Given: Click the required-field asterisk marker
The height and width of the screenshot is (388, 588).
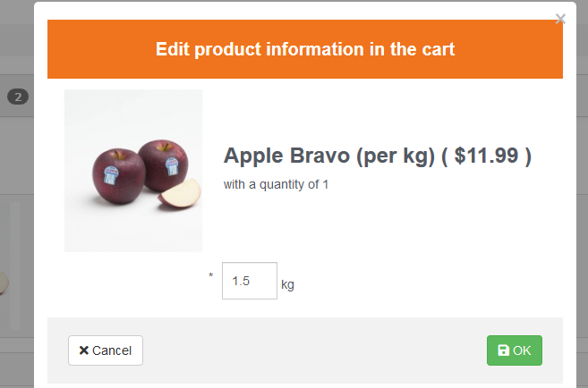Looking at the screenshot, I should click(x=211, y=276).
